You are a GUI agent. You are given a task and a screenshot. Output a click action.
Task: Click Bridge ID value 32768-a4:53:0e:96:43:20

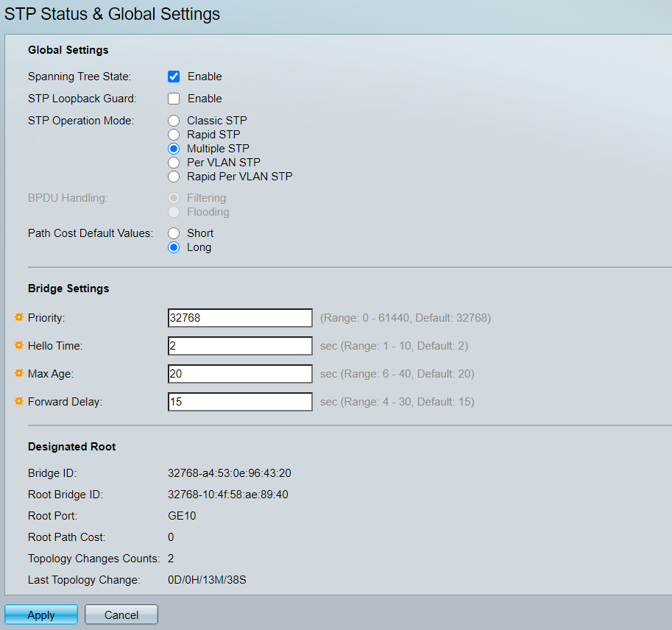230,473
